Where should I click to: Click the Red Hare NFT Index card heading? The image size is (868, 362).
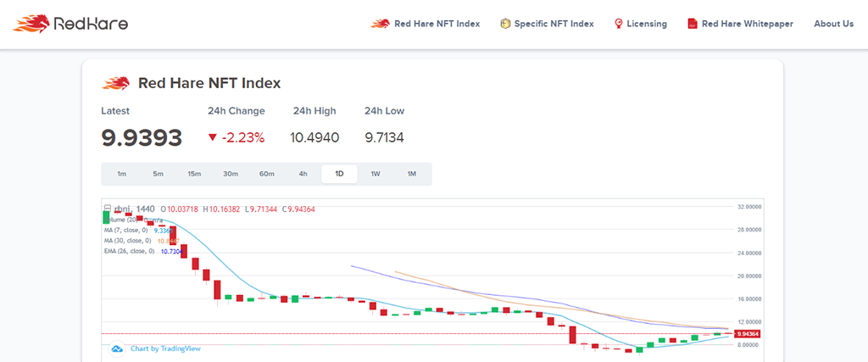click(x=209, y=84)
